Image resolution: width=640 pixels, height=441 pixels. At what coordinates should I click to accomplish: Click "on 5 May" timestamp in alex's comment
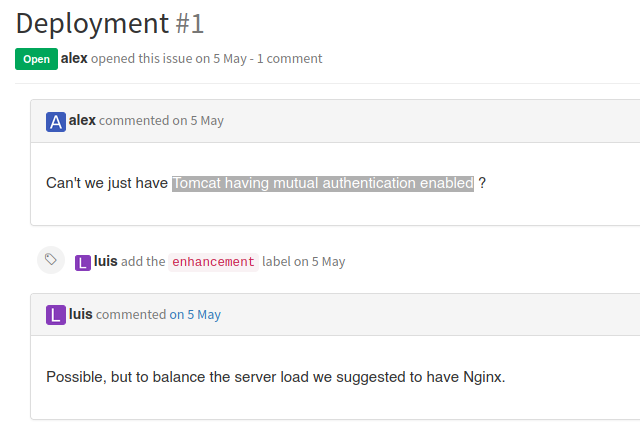198,120
